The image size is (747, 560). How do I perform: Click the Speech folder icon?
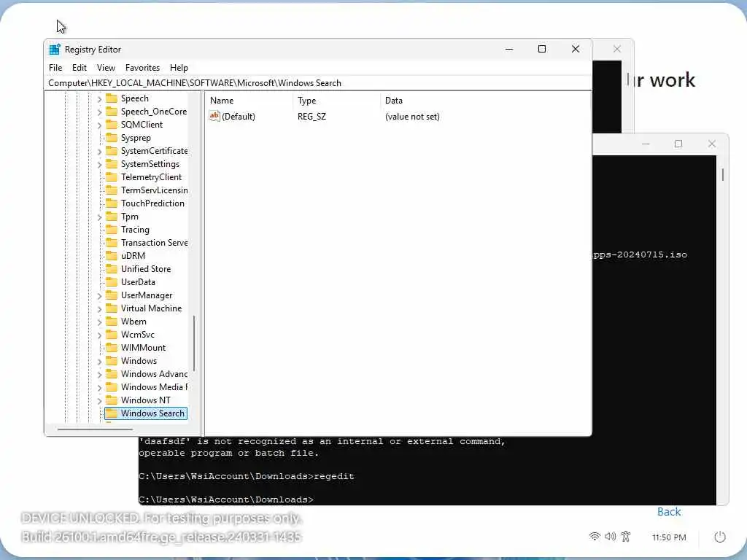pos(112,98)
